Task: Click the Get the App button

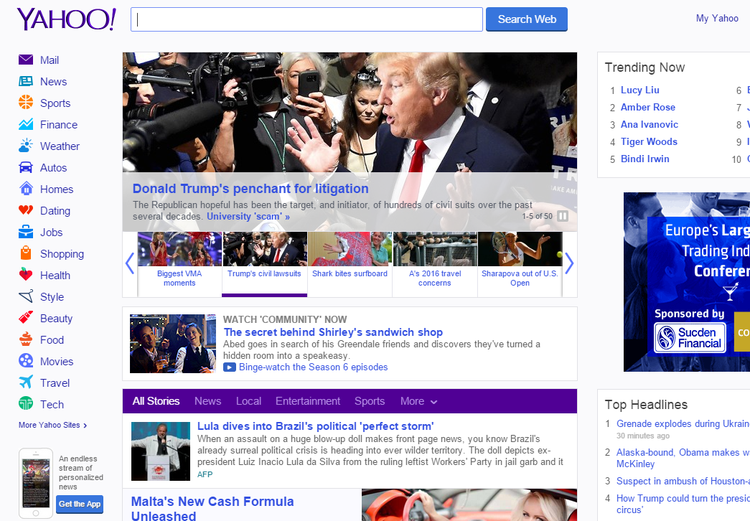Action: (x=79, y=504)
